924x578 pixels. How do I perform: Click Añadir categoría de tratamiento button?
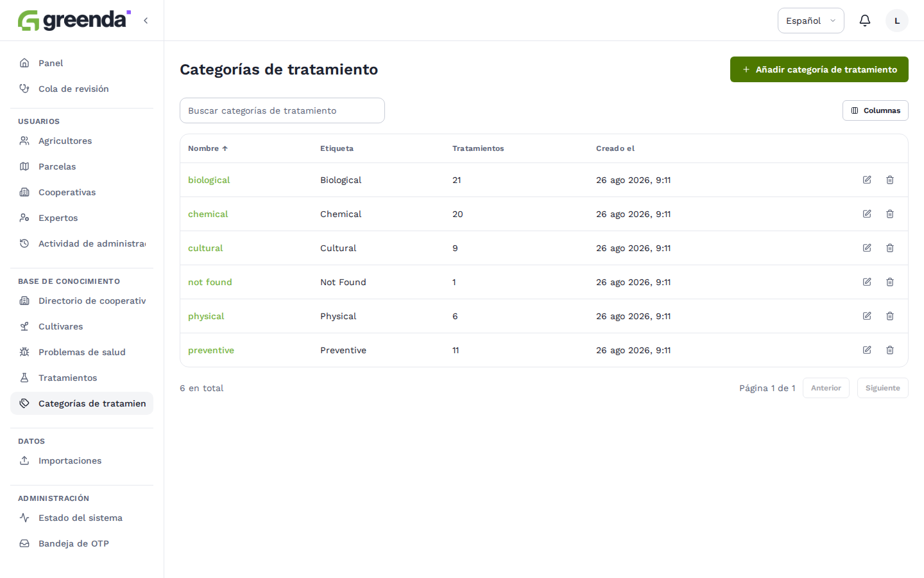(819, 69)
